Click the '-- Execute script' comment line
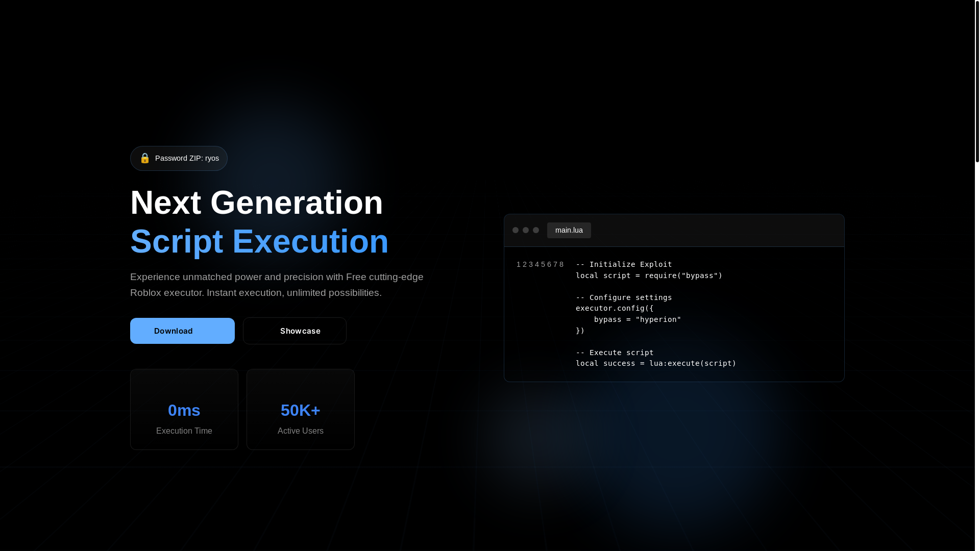The width and height of the screenshot is (980, 551). coord(615,353)
